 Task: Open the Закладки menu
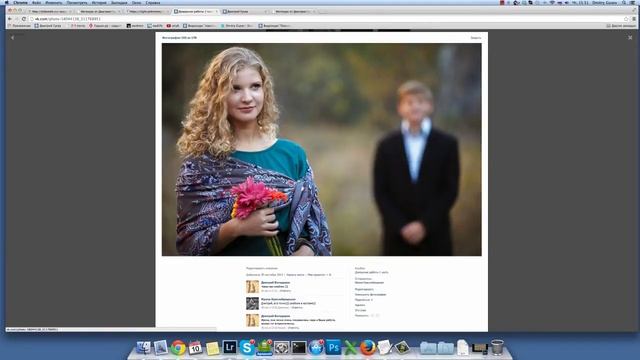coord(119,2)
